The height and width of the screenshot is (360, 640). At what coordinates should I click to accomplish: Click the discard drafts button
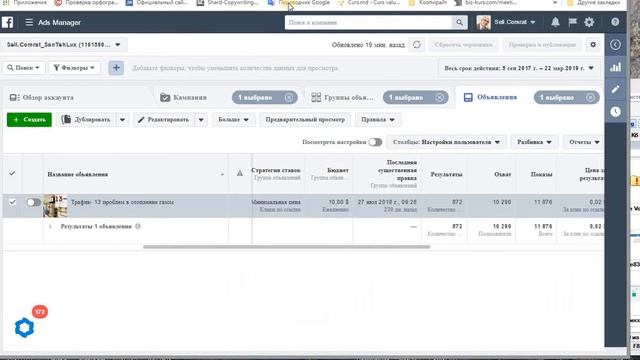coord(464,45)
